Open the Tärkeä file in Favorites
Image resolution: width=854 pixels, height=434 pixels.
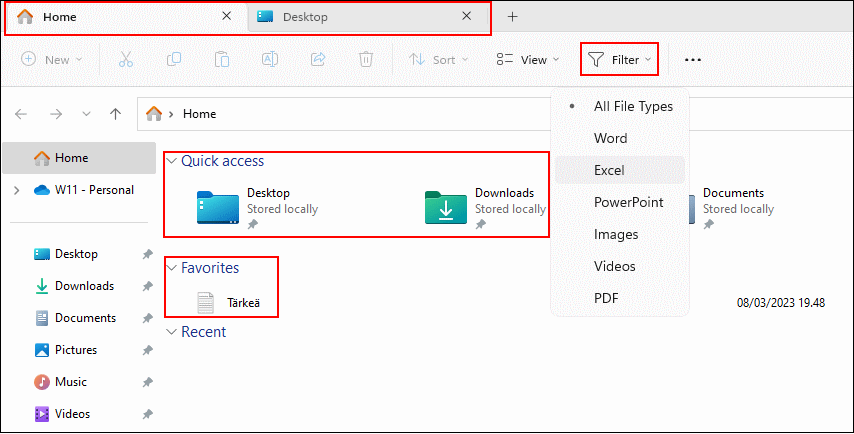click(229, 303)
